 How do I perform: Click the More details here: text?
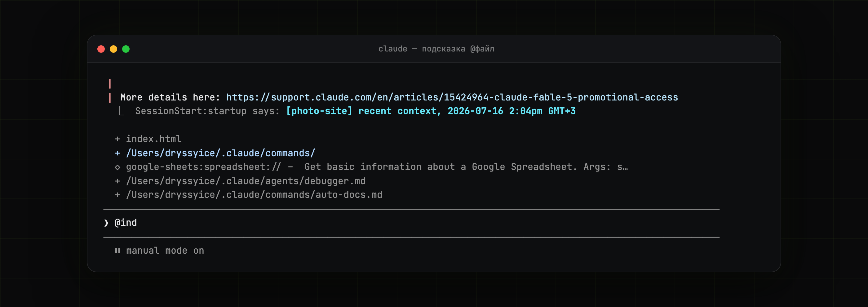[170, 97]
